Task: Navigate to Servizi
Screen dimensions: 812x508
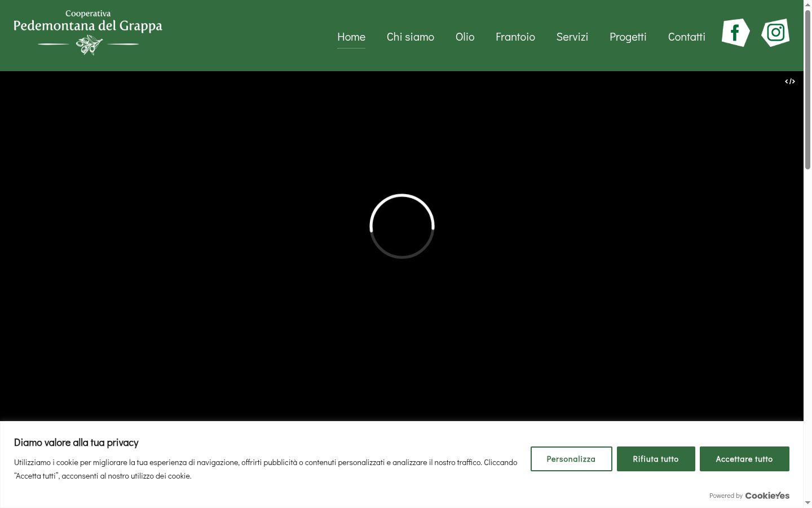Action: point(572,37)
